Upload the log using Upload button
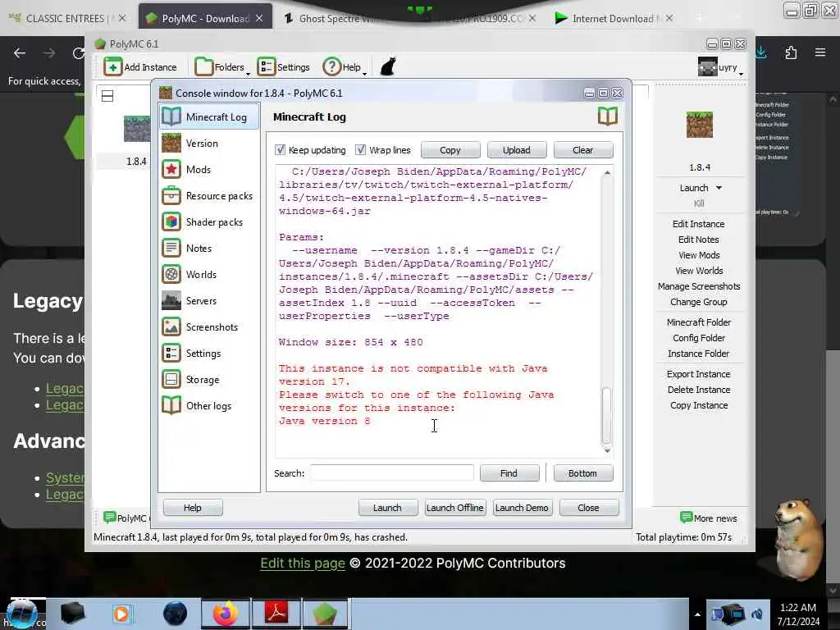 [517, 150]
